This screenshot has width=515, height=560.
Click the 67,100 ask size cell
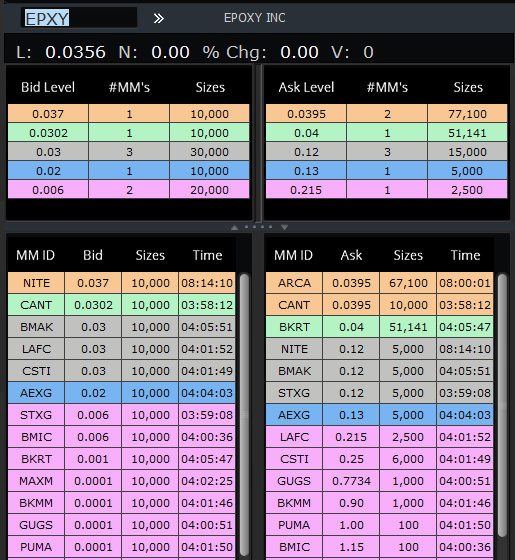click(x=408, y=283)
